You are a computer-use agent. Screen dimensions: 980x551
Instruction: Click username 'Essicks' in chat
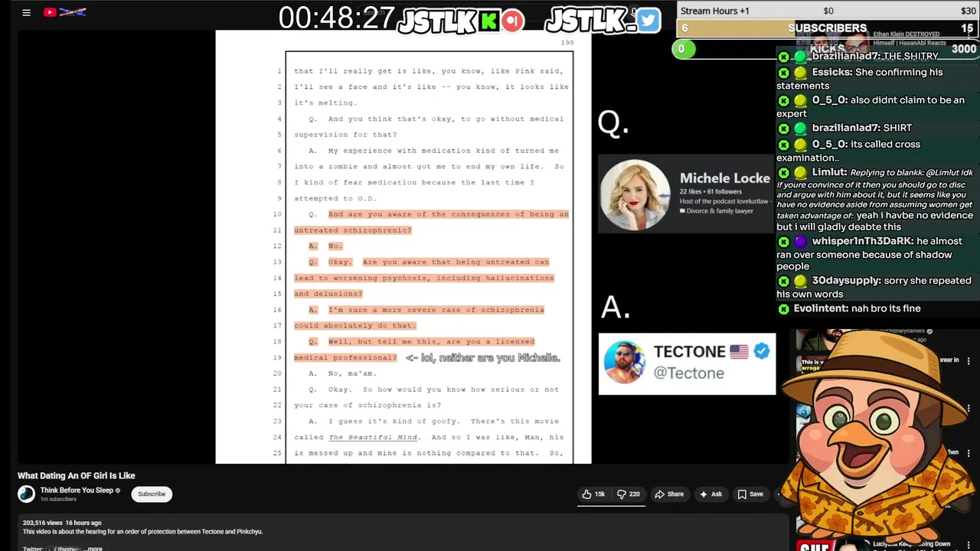pos(831,72)
